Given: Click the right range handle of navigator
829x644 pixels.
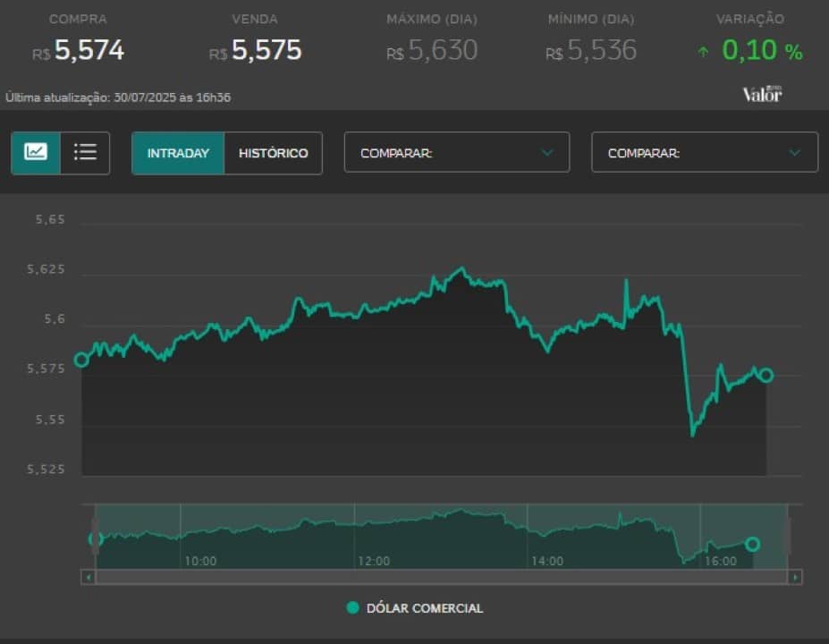Looking at the screenshot, I should tap(788, 536).
